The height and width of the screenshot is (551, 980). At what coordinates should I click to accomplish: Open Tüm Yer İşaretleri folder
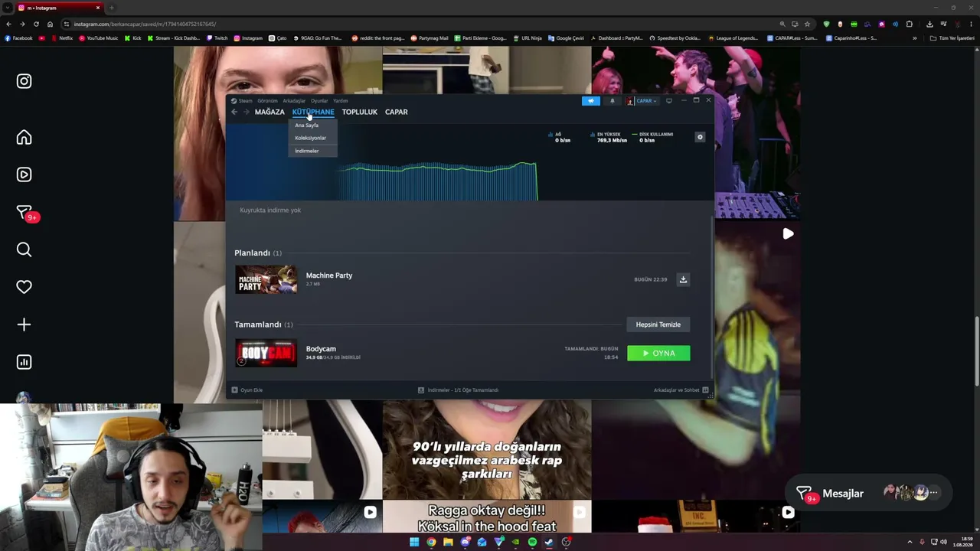click(x=952, y=38)
